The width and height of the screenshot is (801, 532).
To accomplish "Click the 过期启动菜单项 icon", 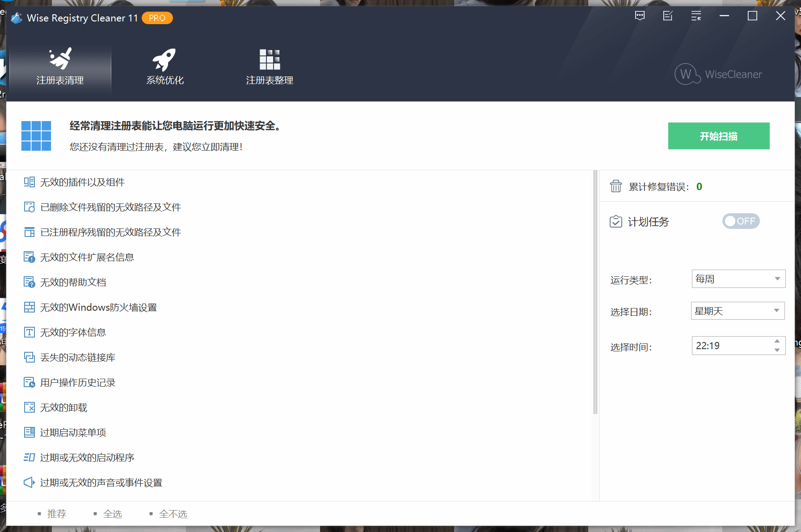I will [29, 432].
